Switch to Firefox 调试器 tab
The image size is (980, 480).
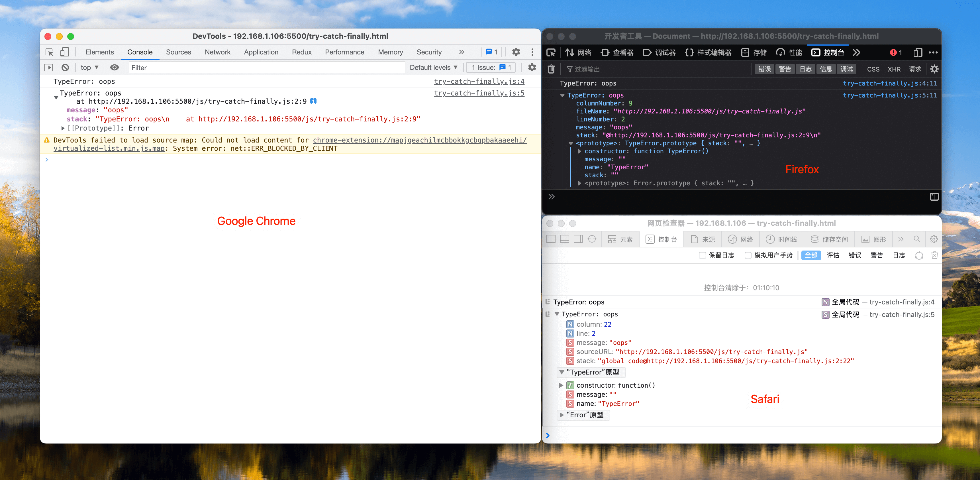click(659, 52)
